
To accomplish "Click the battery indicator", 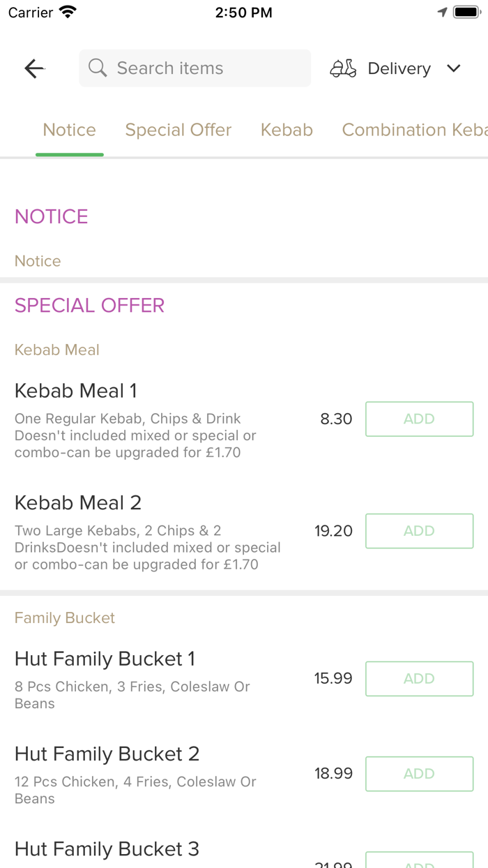I will pyautogui.click(x=465, y=11).
